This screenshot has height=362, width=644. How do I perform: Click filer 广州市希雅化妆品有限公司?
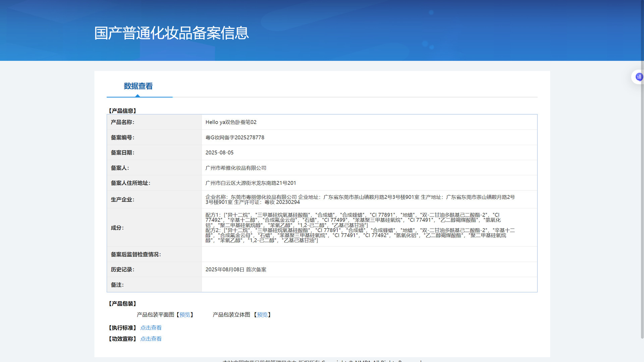point(236,168)
